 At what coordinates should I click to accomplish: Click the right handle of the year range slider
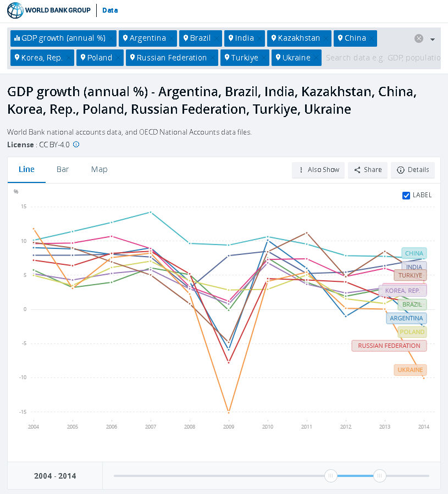pos(380,475)
